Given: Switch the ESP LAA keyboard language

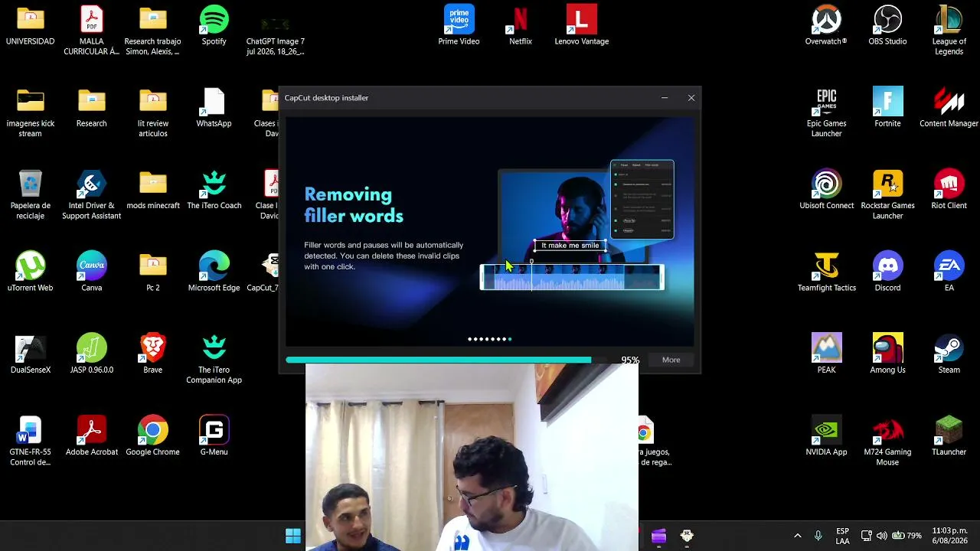Looking at the screenshot, I should click(842, 536).
